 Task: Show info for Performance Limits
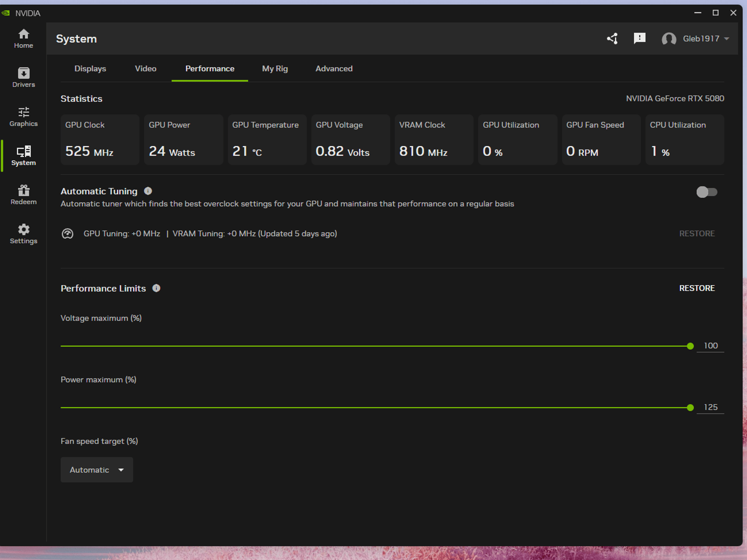point(156,288)
